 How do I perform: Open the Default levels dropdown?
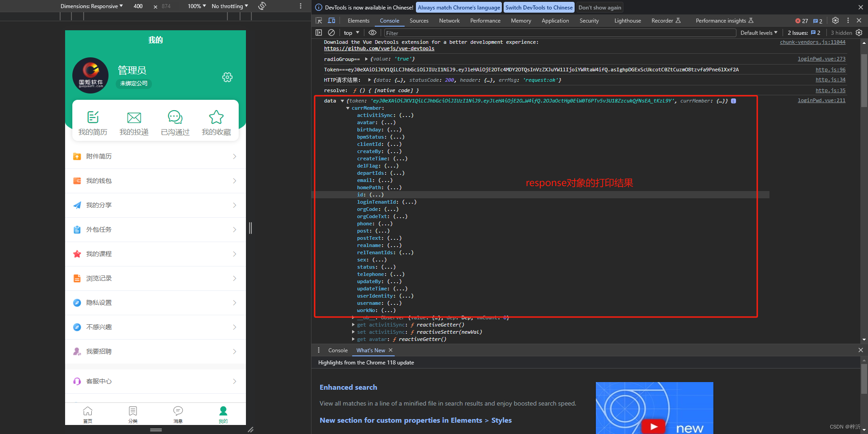(x=758, y=33)
